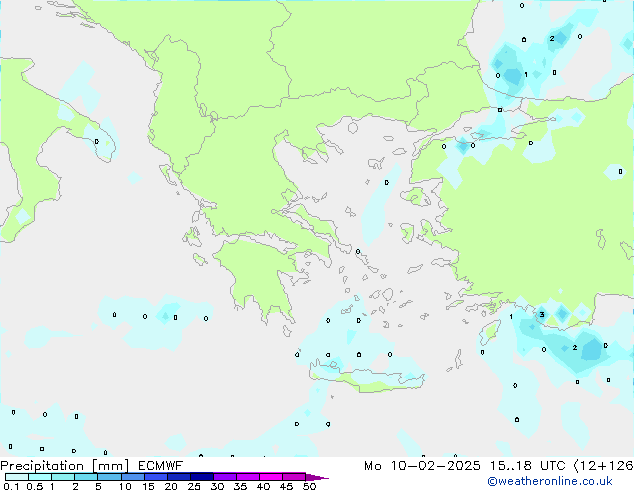
Task: Click the date '10-02-2025' text
Action: pos(436,466)
